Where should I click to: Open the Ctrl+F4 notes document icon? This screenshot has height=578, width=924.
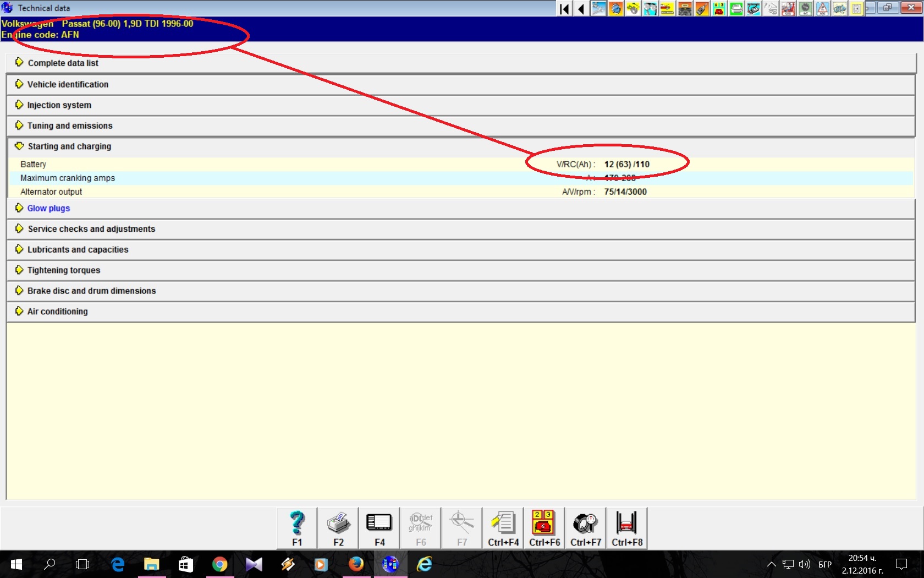[x=503, y=528]
